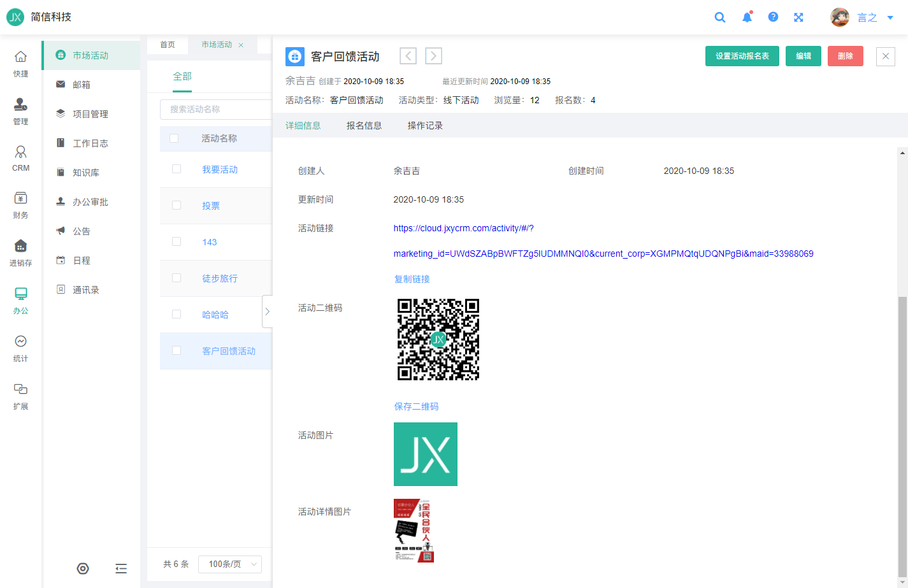908x588 pixels.
Task: Open the CRM module
Action: click(x=21, y=159)
